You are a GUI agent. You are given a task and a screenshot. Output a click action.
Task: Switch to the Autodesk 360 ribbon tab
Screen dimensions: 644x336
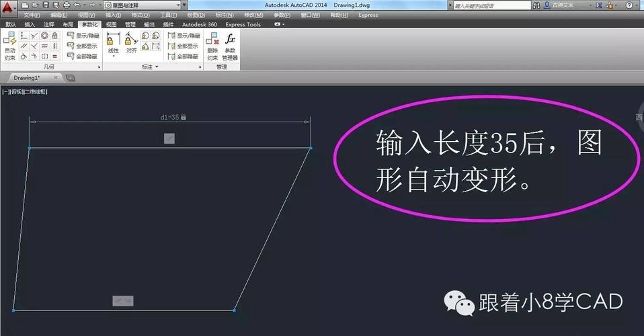click(x=200, y=24)
